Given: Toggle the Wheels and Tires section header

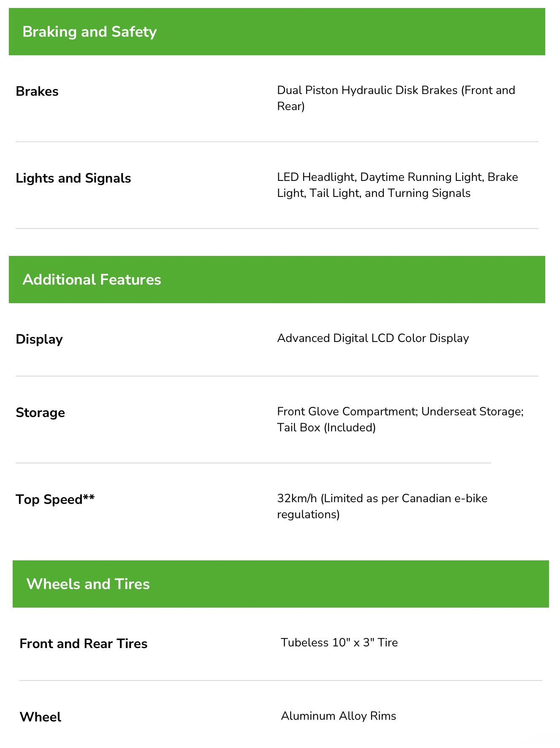Looking at the screenshot, I should click(x=280, y=584).
